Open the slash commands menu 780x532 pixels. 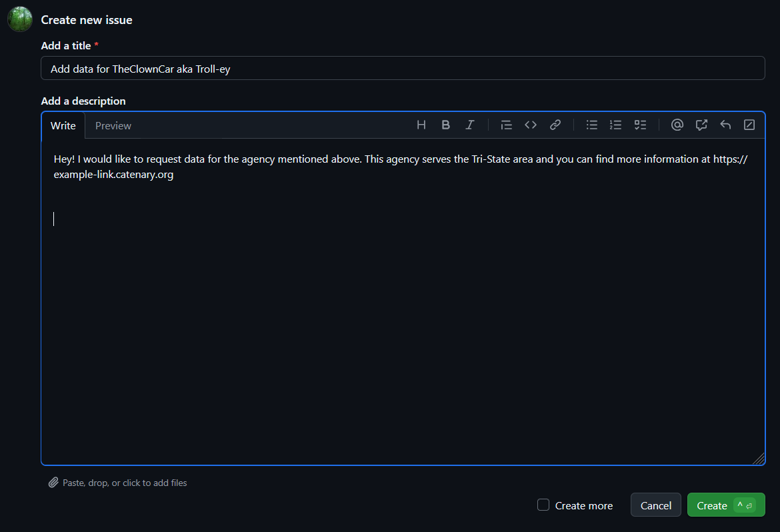749,125
